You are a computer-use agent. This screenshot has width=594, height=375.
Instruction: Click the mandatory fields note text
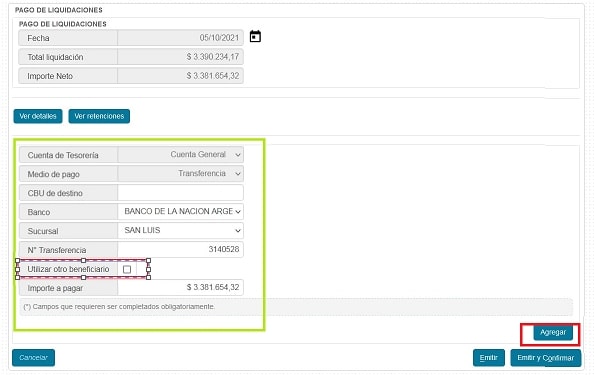119,306
